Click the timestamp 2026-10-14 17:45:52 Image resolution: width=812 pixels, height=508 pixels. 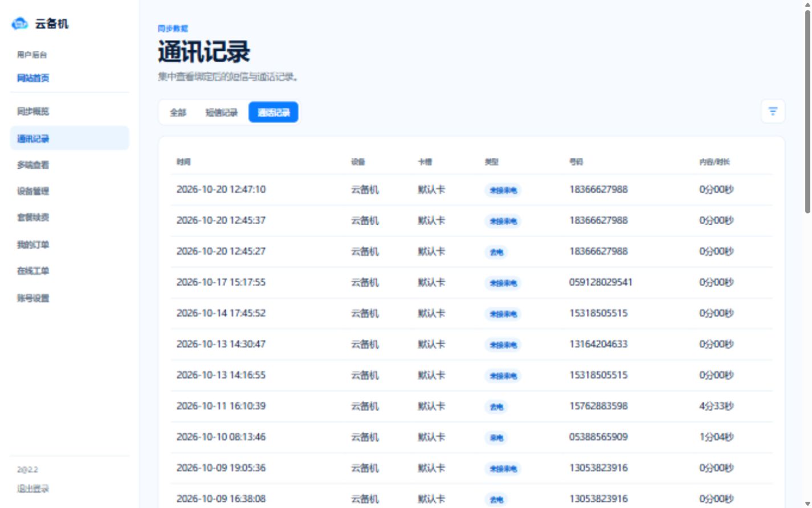[221, 313]
